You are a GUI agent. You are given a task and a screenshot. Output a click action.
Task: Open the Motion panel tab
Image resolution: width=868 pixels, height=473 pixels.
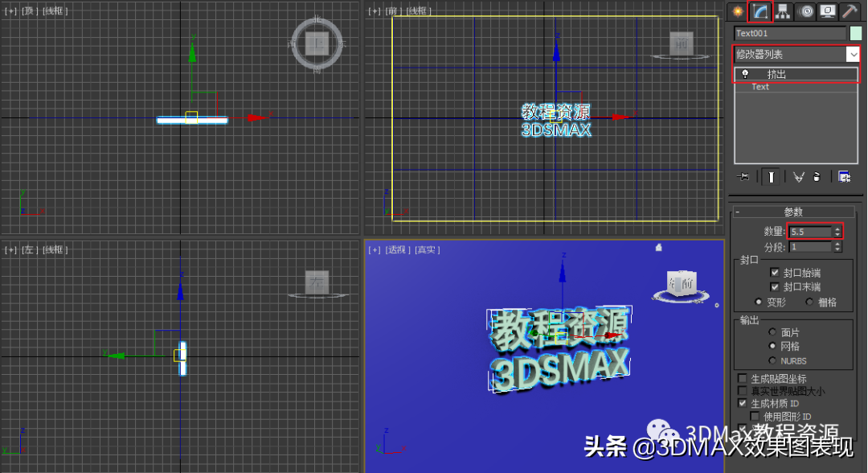pos(806,11)
